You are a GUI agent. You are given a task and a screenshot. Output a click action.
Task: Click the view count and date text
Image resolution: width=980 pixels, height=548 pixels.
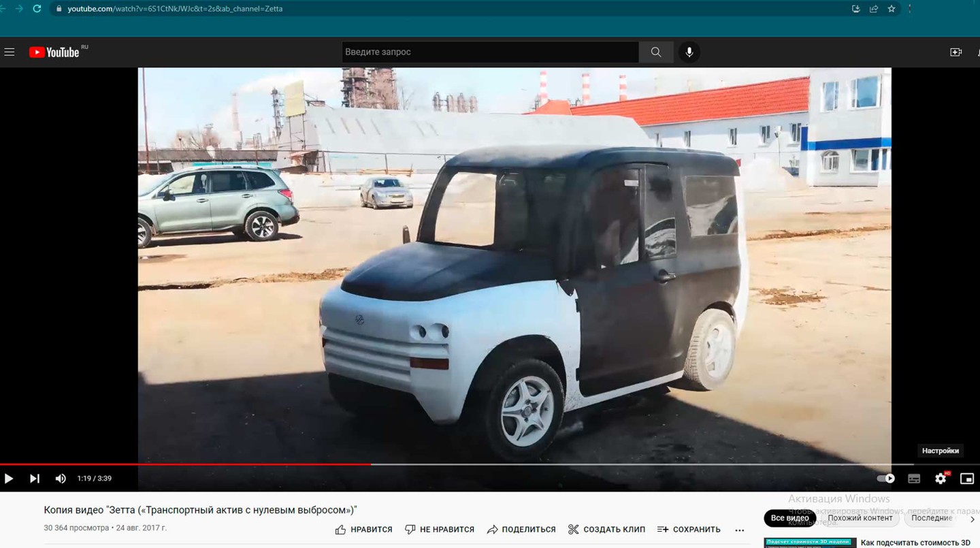pyautogui.click(x=105, y=528)
